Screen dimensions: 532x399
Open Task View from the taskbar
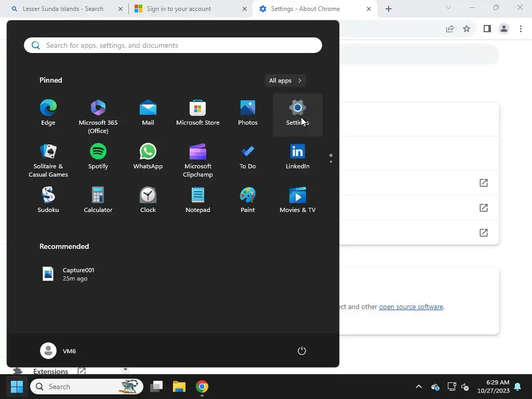coord(156,387)
